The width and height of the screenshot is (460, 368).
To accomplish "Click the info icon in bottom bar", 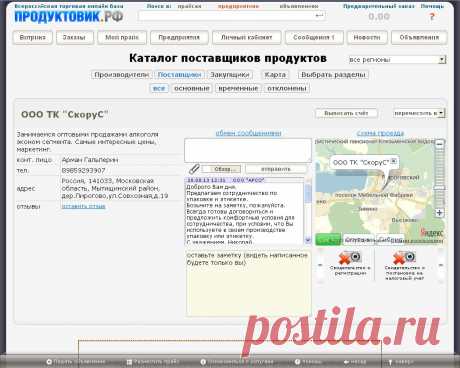I will point(203,361).
